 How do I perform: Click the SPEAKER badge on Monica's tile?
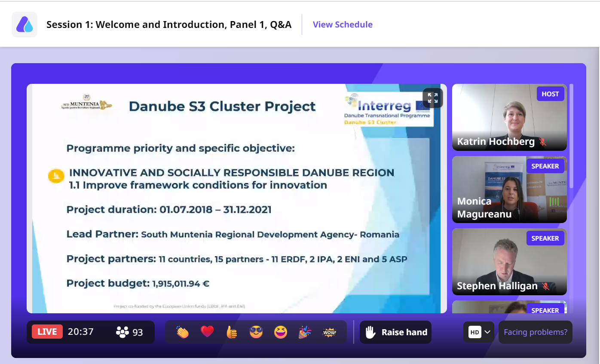coord(545,166)
